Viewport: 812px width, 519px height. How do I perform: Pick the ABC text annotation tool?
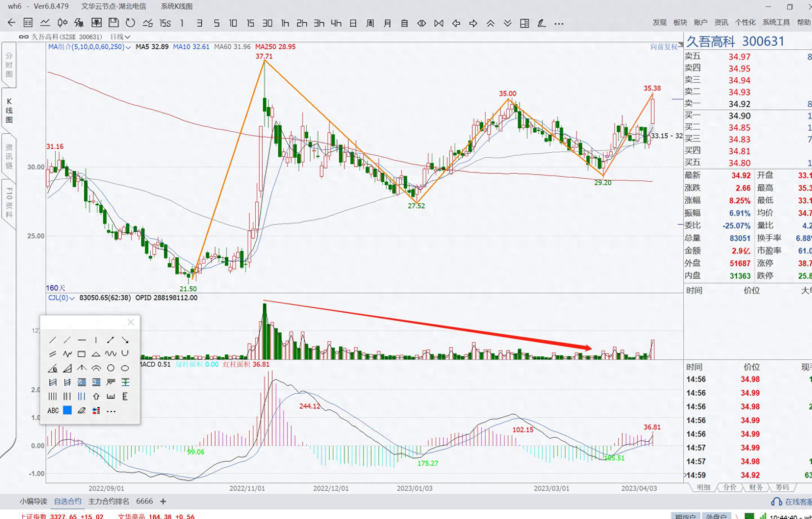pyautogui.click(x=53, y=410)
